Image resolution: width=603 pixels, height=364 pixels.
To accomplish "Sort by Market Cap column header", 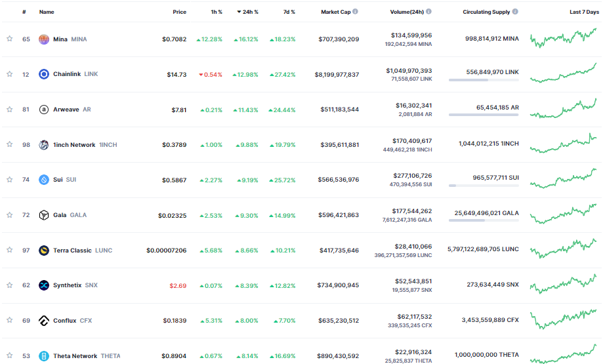I will tap(336, 12).
